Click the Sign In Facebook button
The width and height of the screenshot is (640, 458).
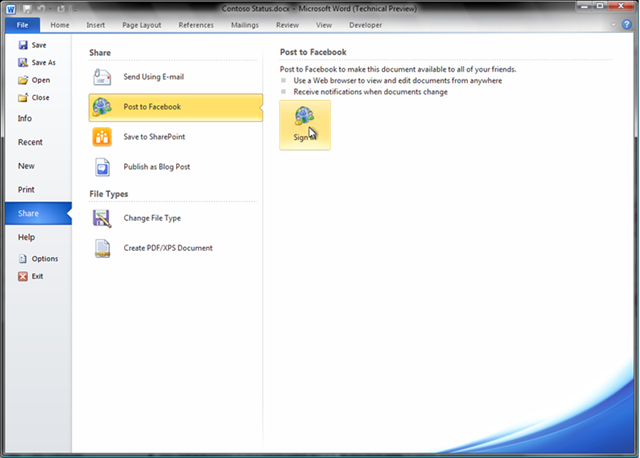coord(305,125)
